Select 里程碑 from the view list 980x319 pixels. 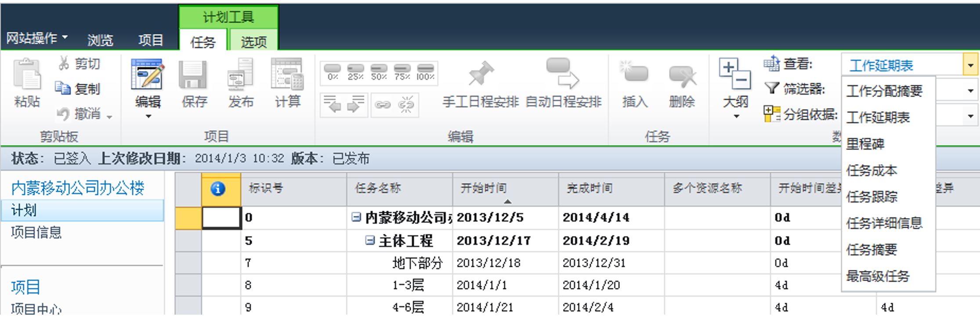click(x=865, y=144)
